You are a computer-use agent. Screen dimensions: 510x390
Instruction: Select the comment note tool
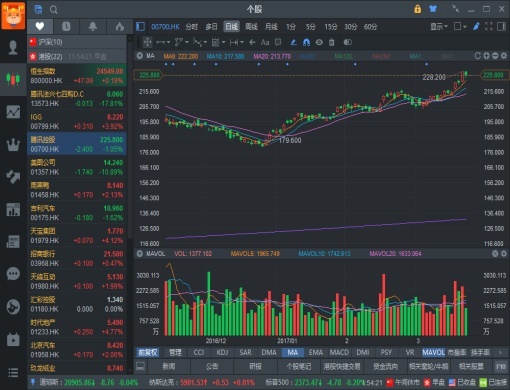(278, 42)
